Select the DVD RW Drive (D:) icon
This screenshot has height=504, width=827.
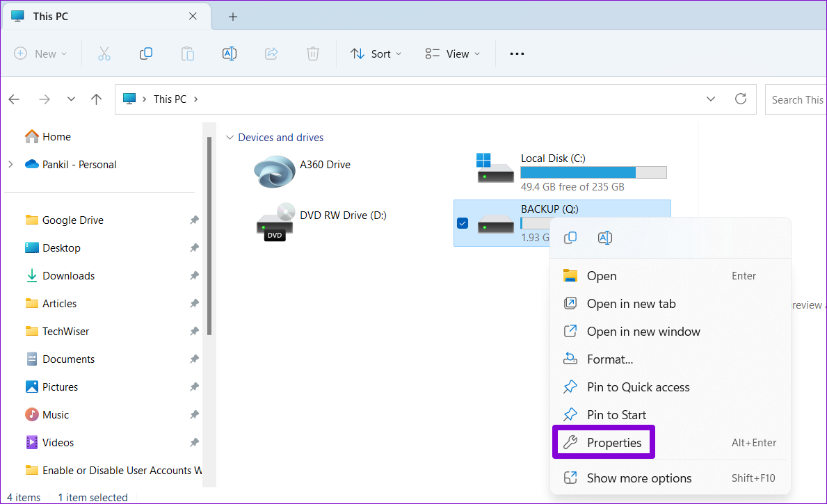click(x=275, y=222)
